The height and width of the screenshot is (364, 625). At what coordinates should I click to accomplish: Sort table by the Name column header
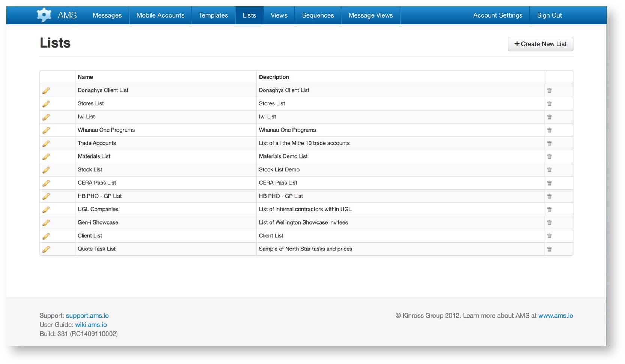(x=86, y=77)
